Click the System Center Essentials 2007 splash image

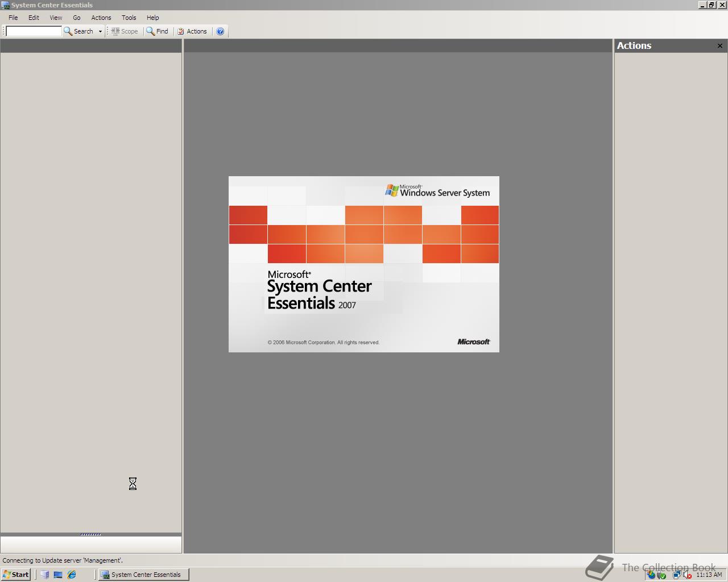[364, 264]
